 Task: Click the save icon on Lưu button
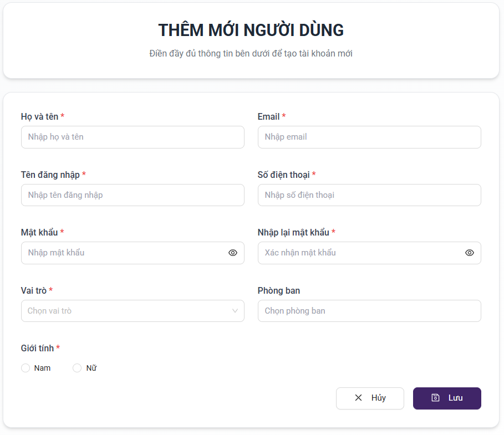click(x=435, y=398)
